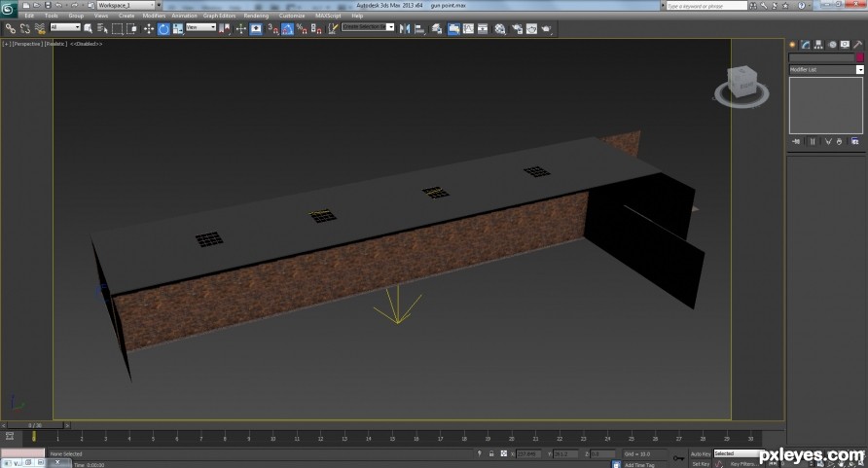Screen dimensions: 868x468
Task: Click the Select Object tool
Action: click(88, 29)
